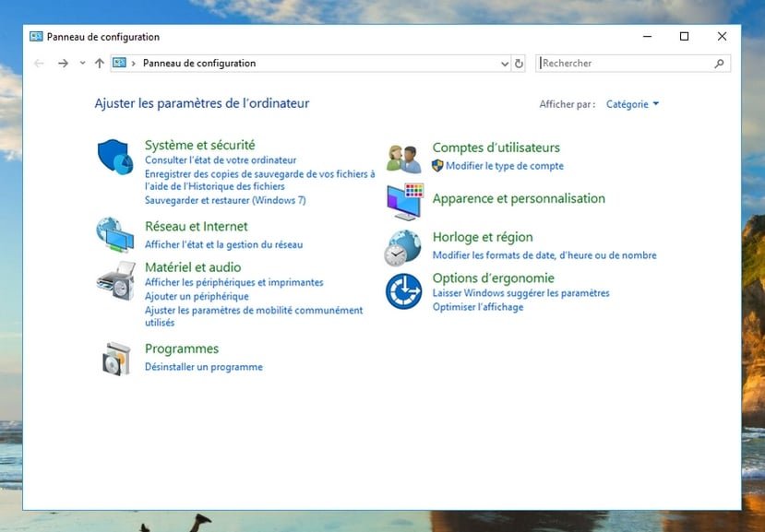Open Afficher les périphériques et imprimantes

(x=234, y=282)
